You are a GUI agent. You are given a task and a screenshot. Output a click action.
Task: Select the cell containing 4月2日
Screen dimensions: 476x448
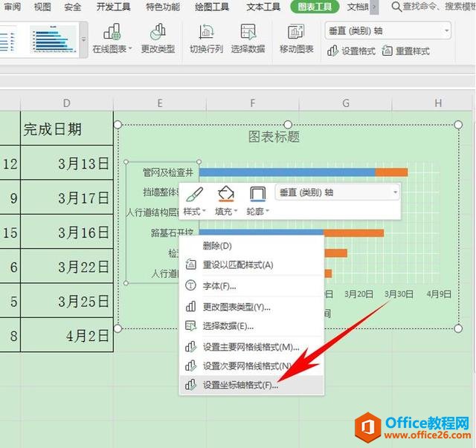point(67,336)
